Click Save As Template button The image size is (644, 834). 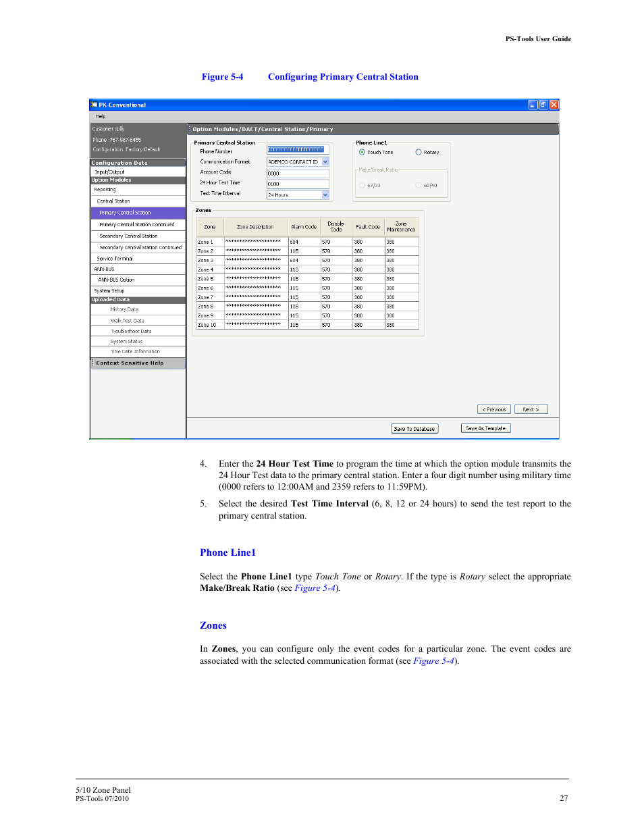[486, 428]
